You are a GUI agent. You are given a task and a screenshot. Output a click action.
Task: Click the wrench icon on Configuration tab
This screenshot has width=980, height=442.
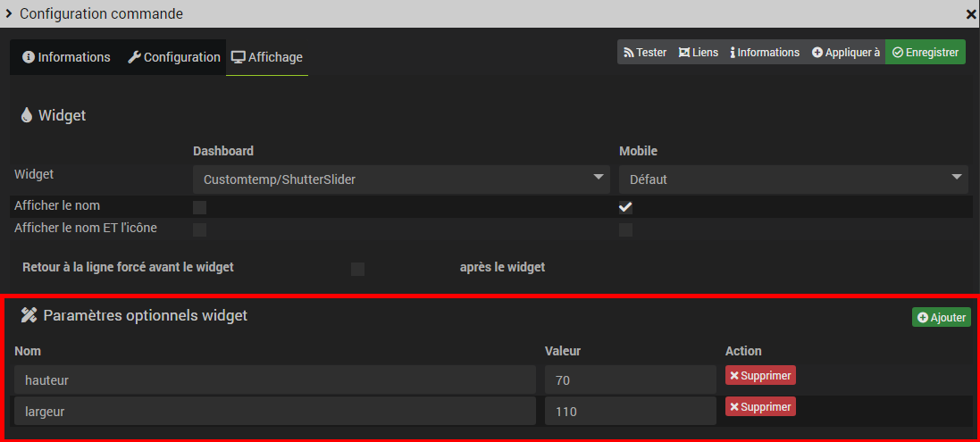click(134, 57)
